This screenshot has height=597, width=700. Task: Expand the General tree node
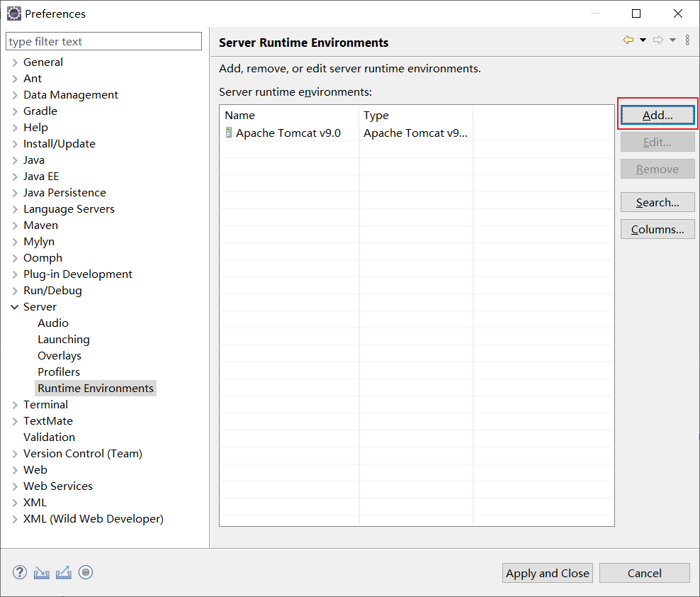pyautogui.click(x=15, y=62)
